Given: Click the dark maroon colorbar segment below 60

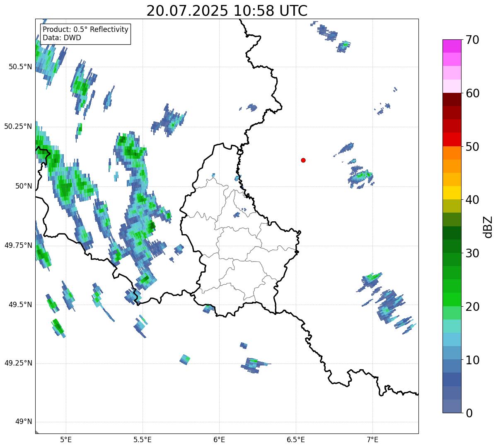Looking at the screenshot, I should [x=452, y=99].
